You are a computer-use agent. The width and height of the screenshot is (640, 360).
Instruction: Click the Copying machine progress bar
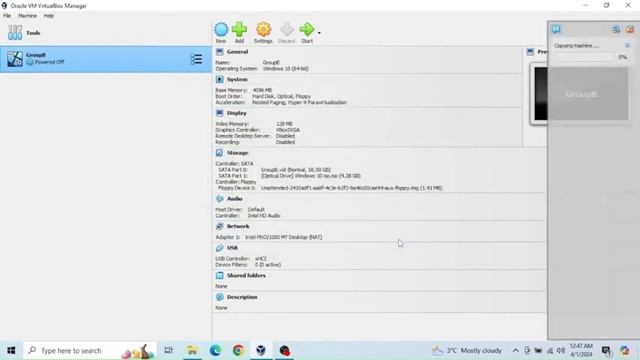click(587, 57)
